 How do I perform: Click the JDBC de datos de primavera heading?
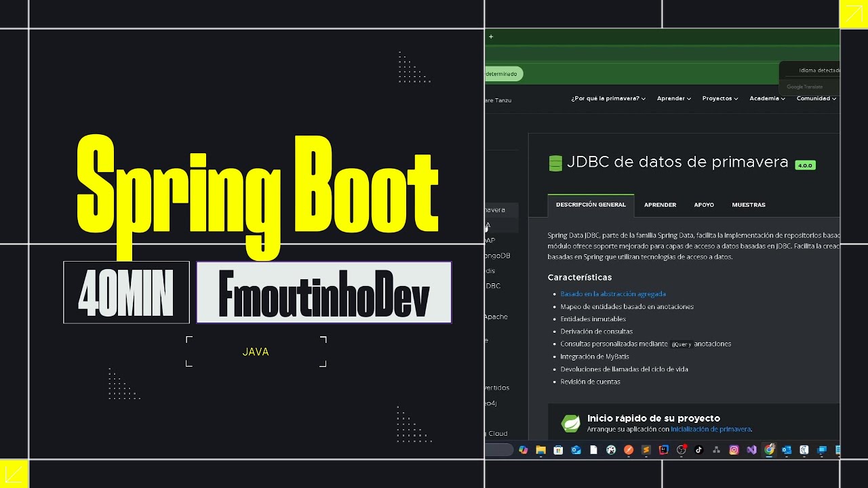pos(677,163)
